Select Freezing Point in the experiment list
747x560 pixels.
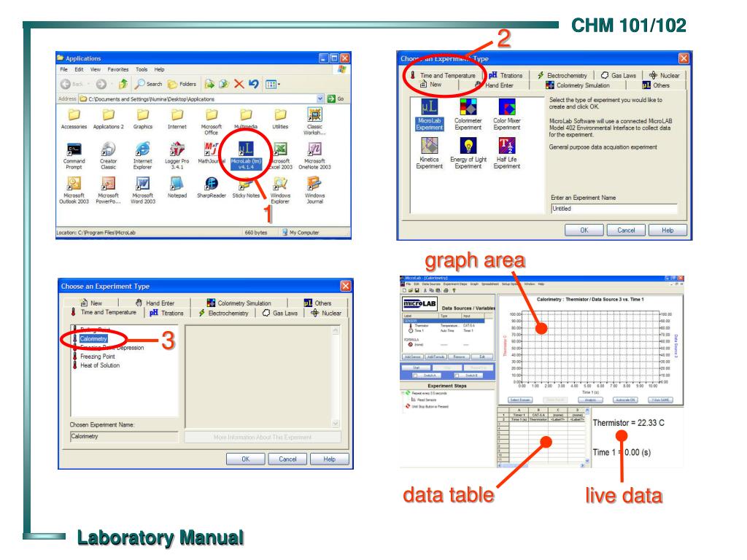click(97, 356)
